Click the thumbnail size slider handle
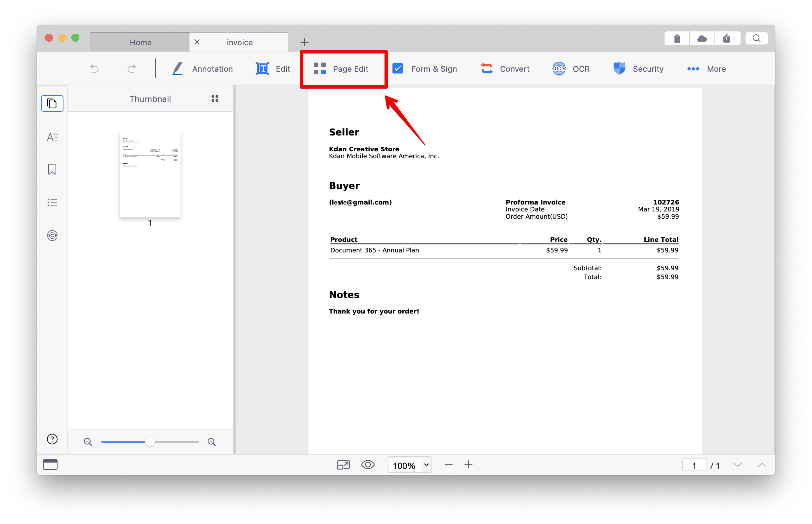This screenshot has height=524, width=812. [150, 442]
